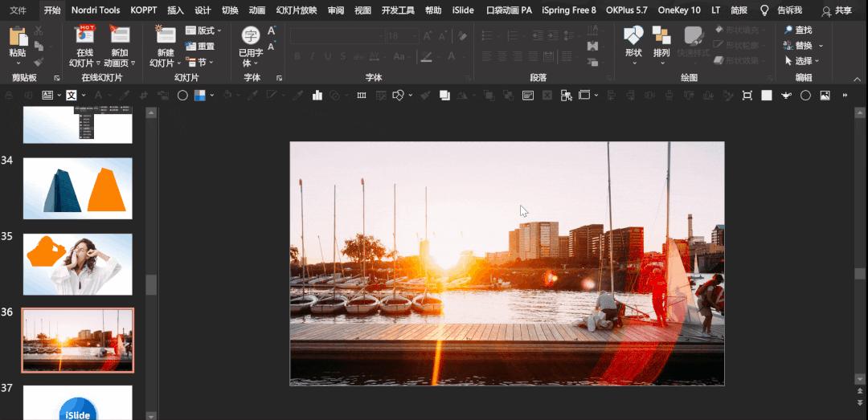Viewport: 868px width, 420px height.
Task: Click the white square swatch in quick toolbar
Action: (x=767, y=95)
